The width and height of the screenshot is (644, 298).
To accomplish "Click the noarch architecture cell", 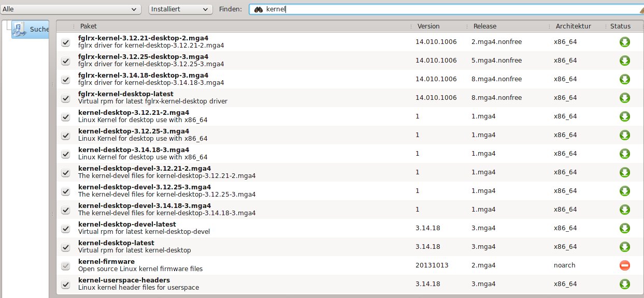I will click(x=564, y=265).
